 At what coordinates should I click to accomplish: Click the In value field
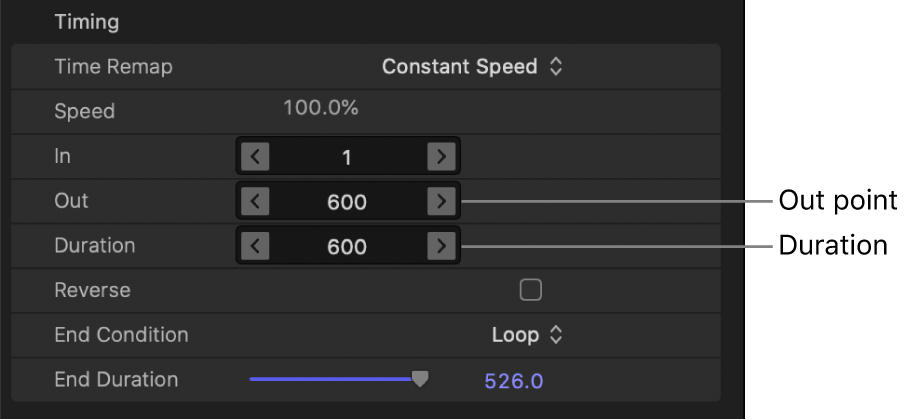[x=347, y=157]
